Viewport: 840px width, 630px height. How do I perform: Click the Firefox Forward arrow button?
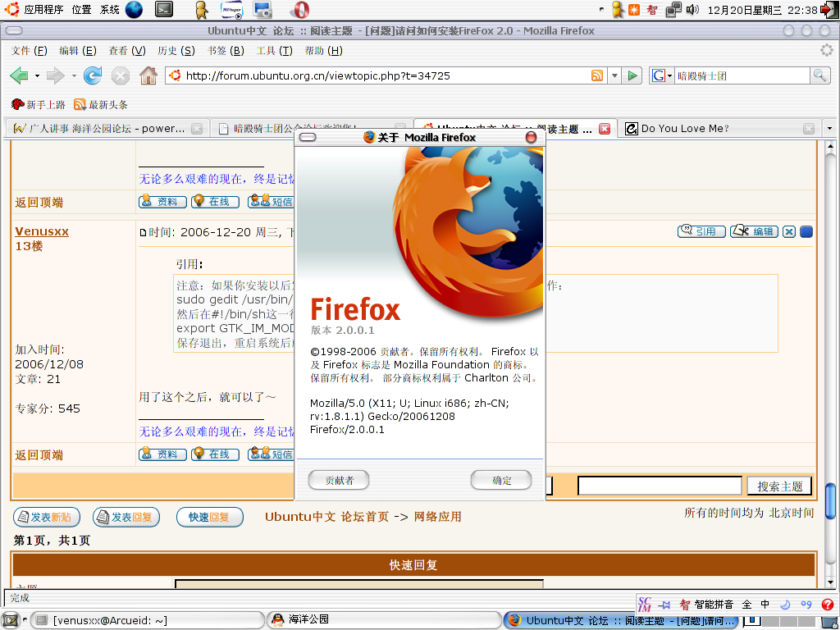click(x=55, y=75)
